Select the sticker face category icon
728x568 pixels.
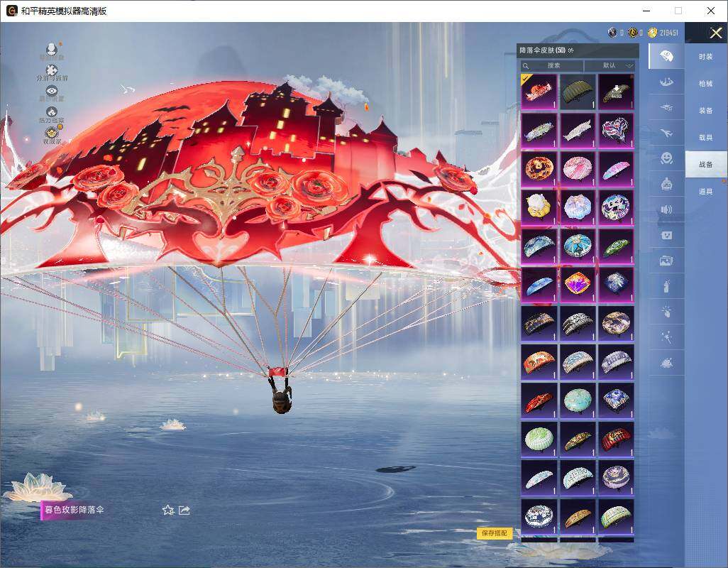coord(666,236)
